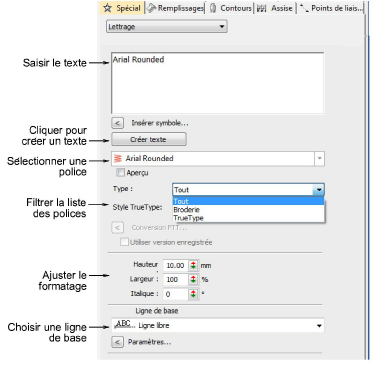Click inside the Arial Rounded text entry box
The image size is (376, 373).
[217, 83]
